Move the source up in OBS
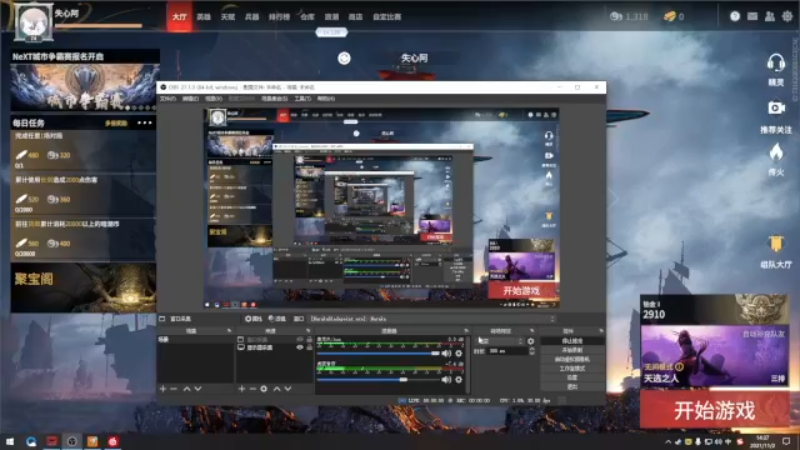This screenshot has height=450, width=800. (277, 389)
